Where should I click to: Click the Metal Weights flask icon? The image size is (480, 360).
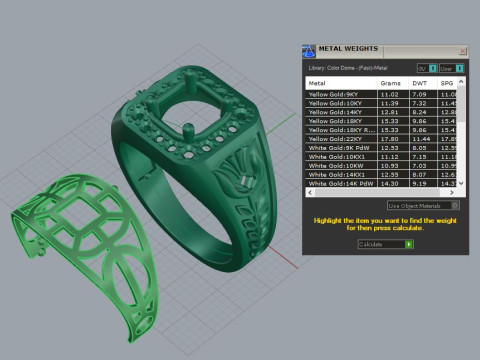click(x=308, y=51)
